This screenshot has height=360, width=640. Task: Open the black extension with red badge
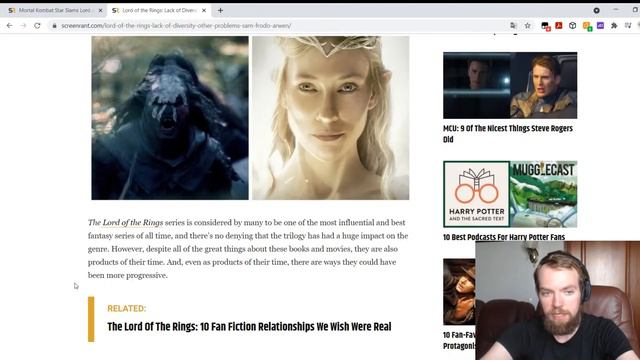pyautogui.click(x=545, y=26)
